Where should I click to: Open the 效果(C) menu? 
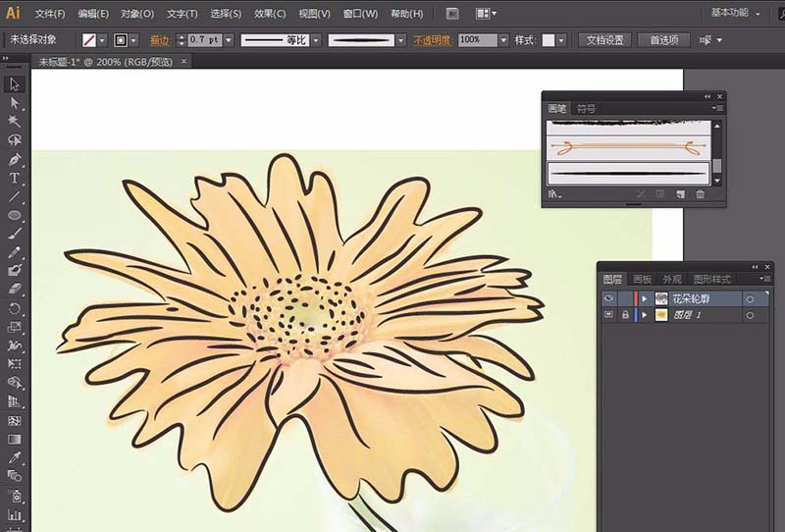point(270,14)
